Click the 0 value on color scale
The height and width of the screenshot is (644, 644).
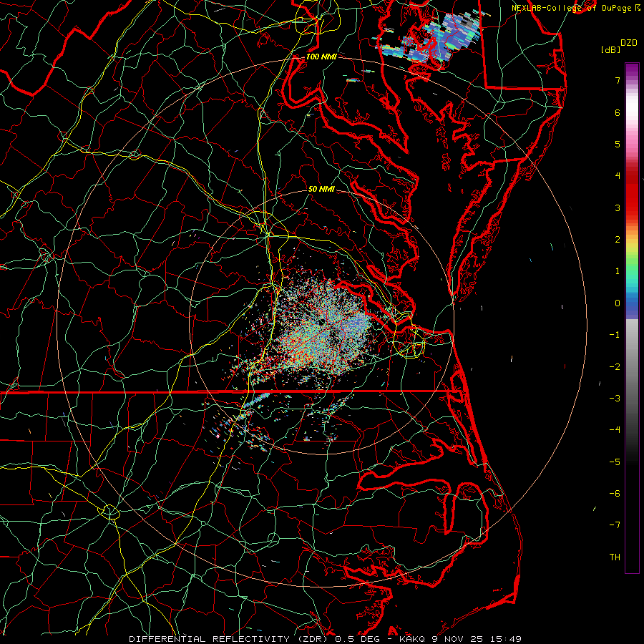618,303
